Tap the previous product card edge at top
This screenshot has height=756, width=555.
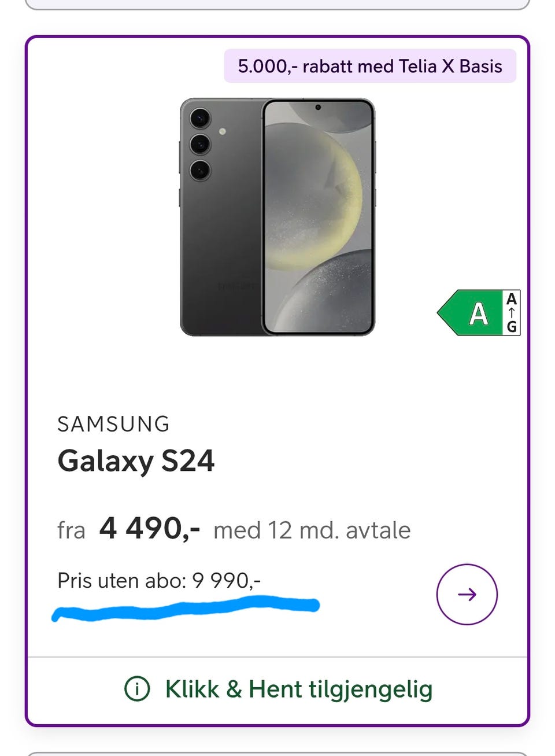pos(277,5)
